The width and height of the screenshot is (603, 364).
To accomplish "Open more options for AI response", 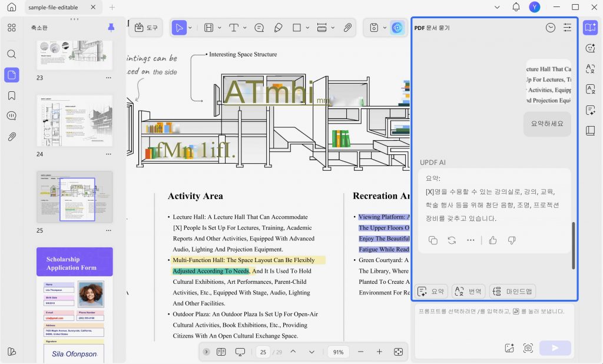I will tap(471, 240).
